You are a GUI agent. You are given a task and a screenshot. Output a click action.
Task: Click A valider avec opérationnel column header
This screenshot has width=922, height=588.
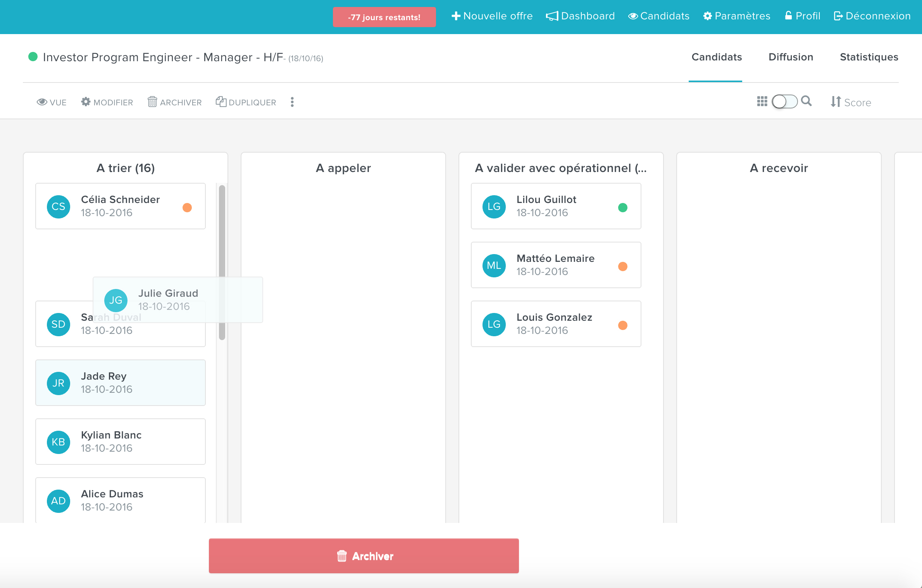pyautogui.click(x=561, y=168)
